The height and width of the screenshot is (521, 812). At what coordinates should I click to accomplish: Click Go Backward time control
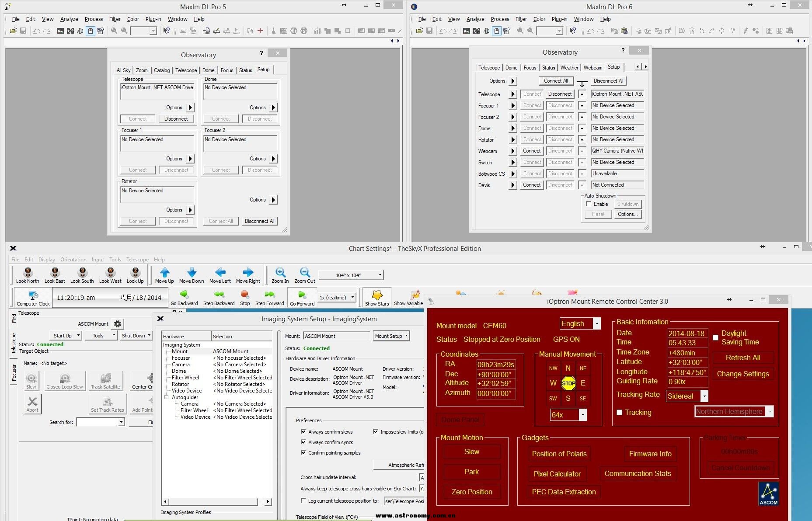[184, 298]
